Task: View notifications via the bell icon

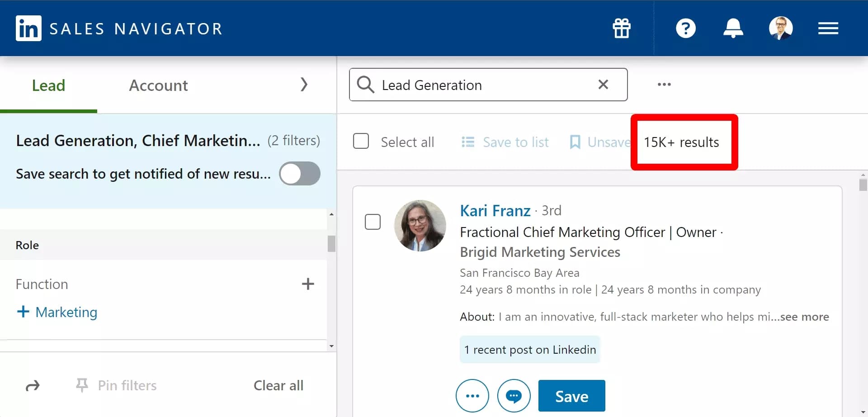Action: tap(733, 28)
